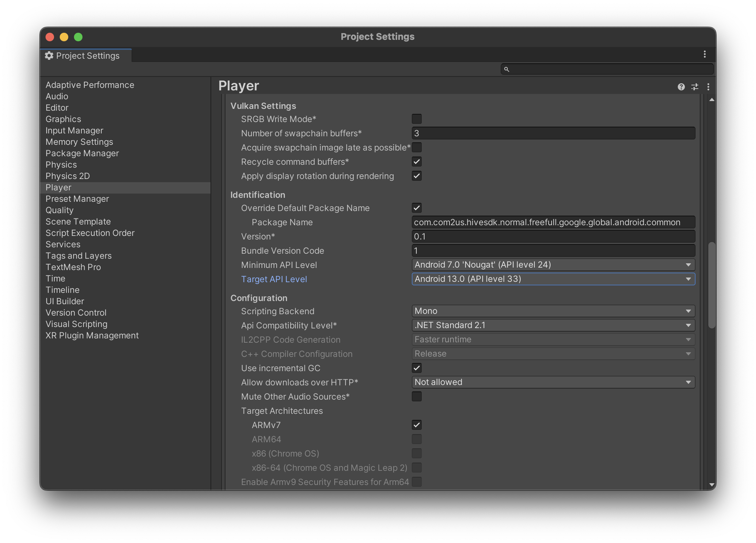Open the Target API Level dropdown
756x543 pixels.
click(553, 279)
